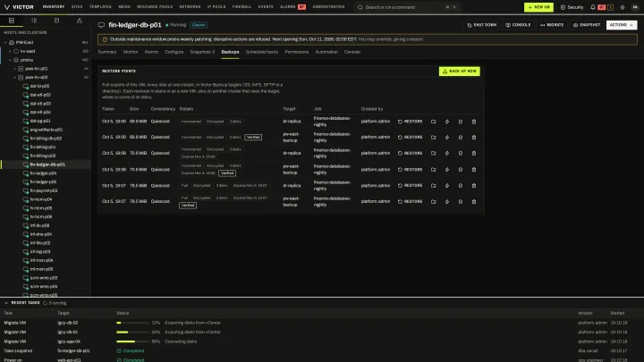Open the Snapshots tab

[x=202, y=52]
